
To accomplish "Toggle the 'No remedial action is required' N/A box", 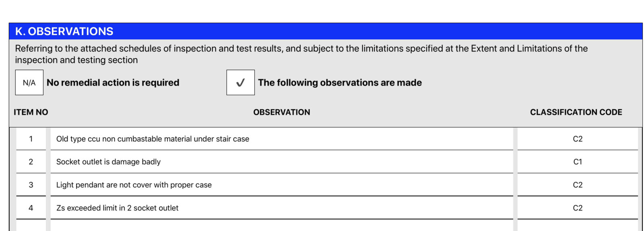I will (x=29, y=82).
